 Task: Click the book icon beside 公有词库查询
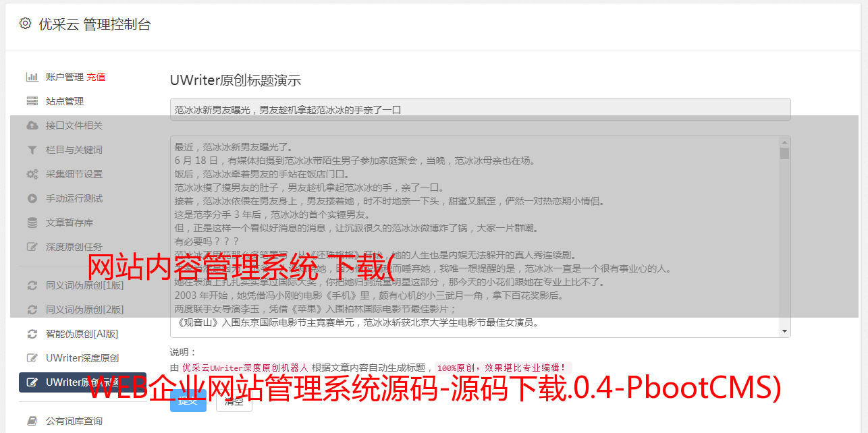[32, 421]
